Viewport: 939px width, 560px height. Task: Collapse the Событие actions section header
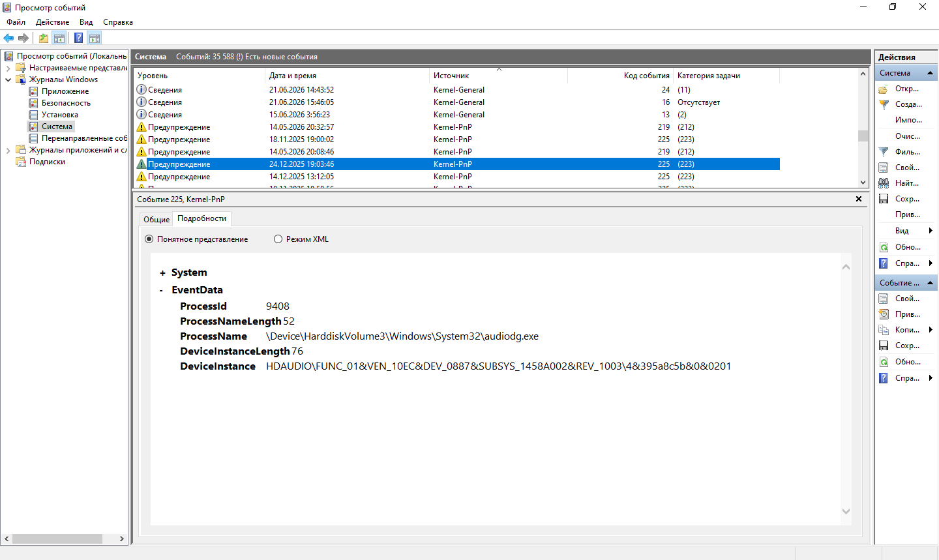coord(906,283)
